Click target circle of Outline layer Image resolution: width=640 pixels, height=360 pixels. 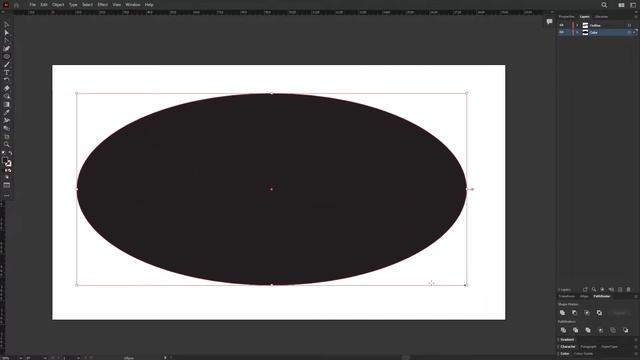click(629, 25)
